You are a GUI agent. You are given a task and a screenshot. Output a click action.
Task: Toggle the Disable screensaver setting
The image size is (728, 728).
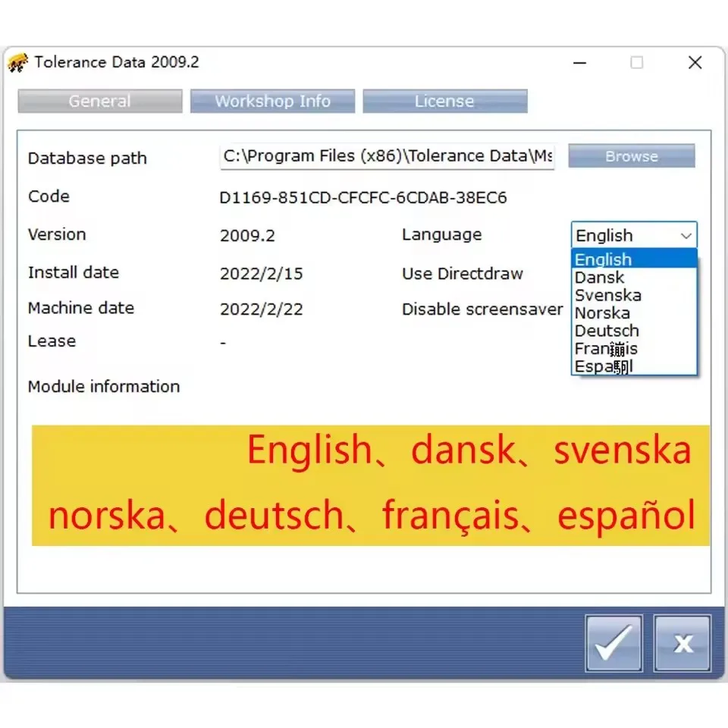(x=481, y=309)
